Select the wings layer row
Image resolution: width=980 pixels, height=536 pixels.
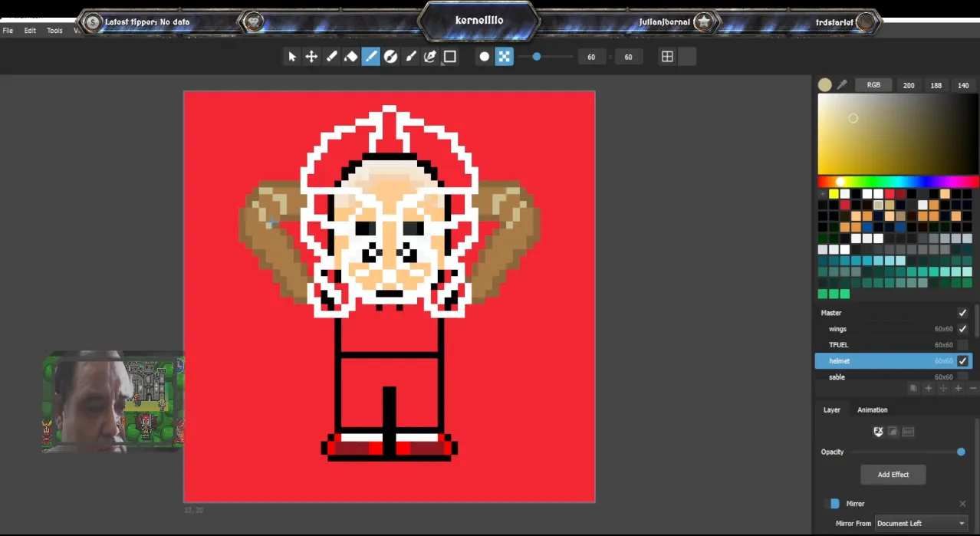(893, 329)
